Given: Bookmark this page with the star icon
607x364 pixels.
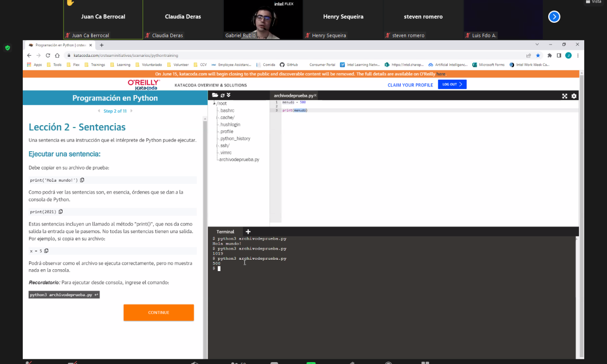Looking at the screenshot, I should tap(538, 55).
